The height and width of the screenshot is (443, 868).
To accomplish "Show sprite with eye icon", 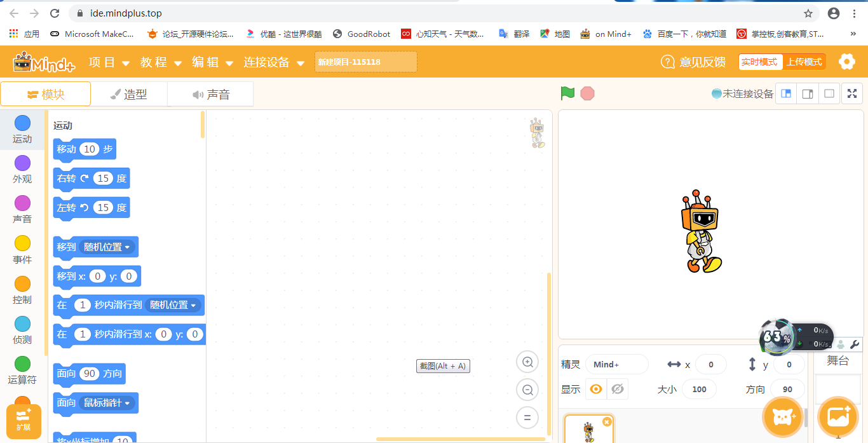I will click(596, 389).
